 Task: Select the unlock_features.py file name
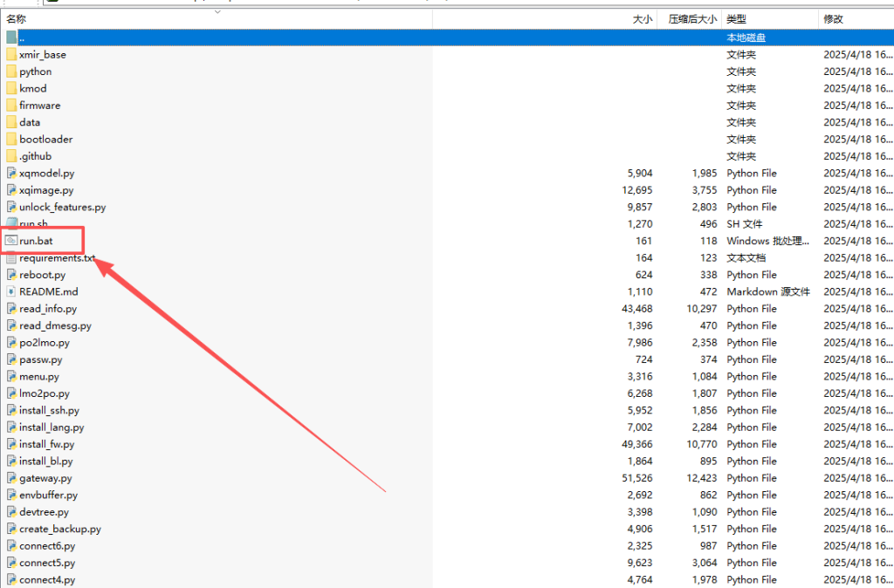point(62,208)
